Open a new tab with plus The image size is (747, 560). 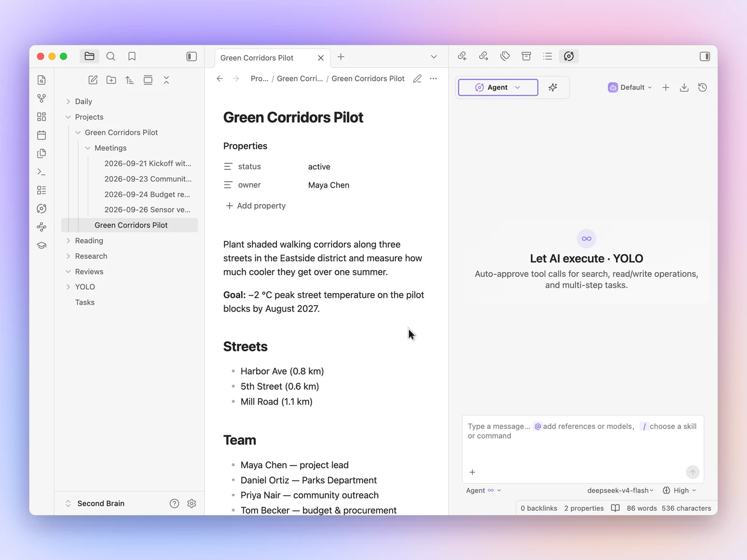click(341, 57)
